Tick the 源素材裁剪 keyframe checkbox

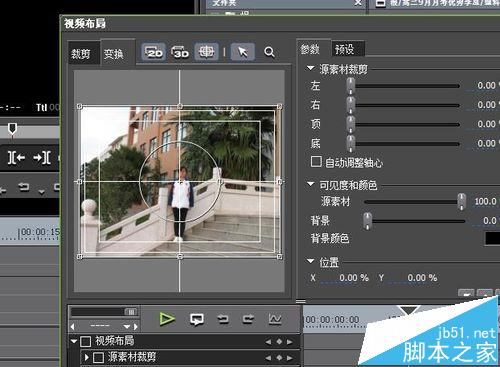coord(98,358)
